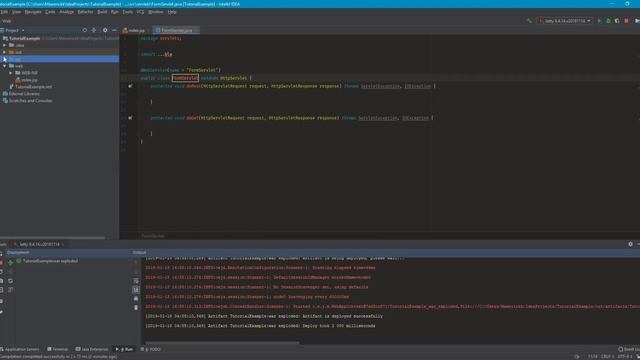Open the Code menu
The width and height of the screenshot is (640, 360).
pyautogui.click(x=50, y=12)
